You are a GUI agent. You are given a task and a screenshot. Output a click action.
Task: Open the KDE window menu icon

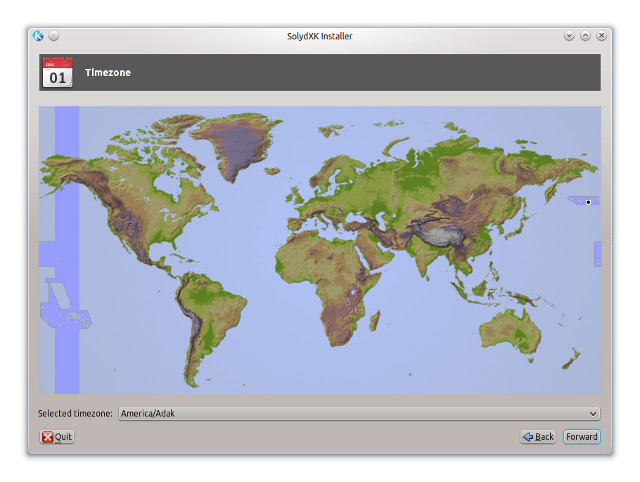tap(38, 36)
